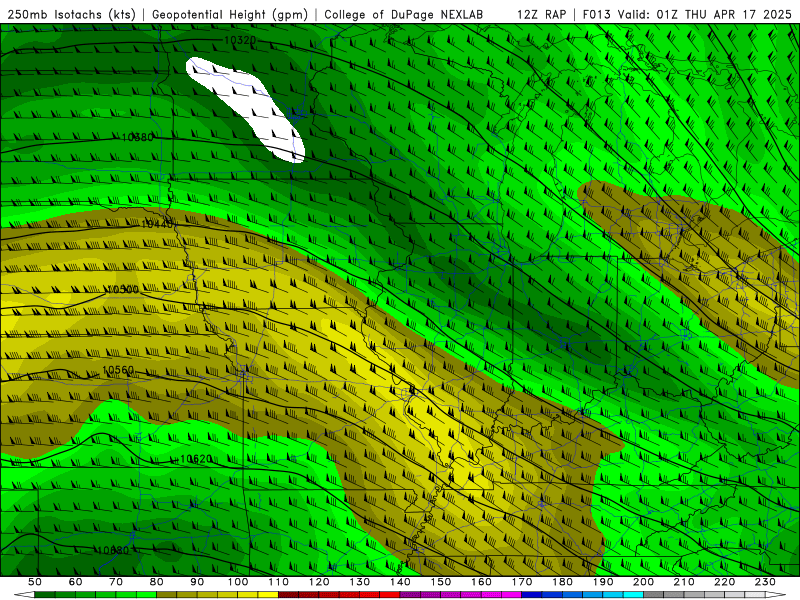Click the lightest gray swatch at the scale end

pos(755,594)
